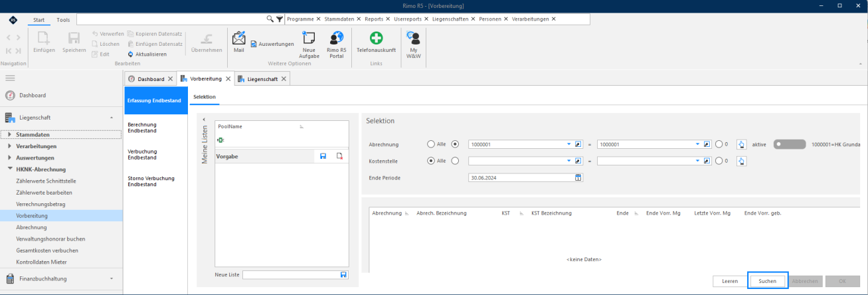Collapse the Liegenschaft sidebar section
This screenshot has height=295, width=868.
[111, 118]
